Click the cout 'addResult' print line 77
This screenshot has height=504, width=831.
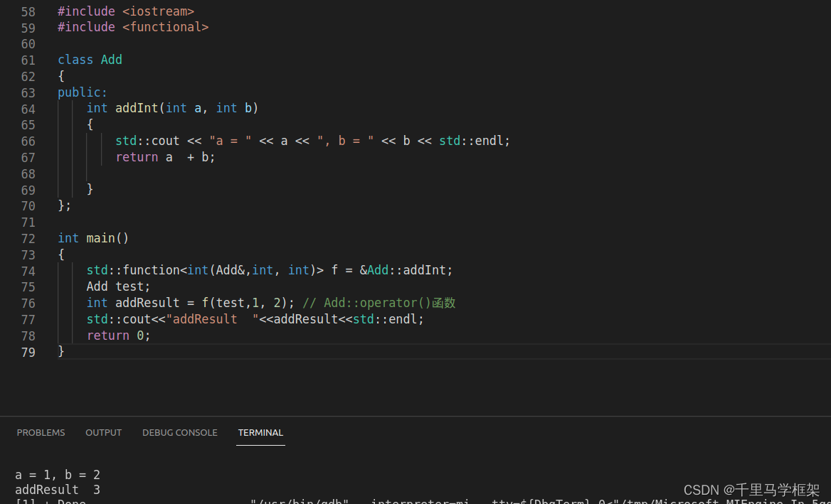pos(255,320)
